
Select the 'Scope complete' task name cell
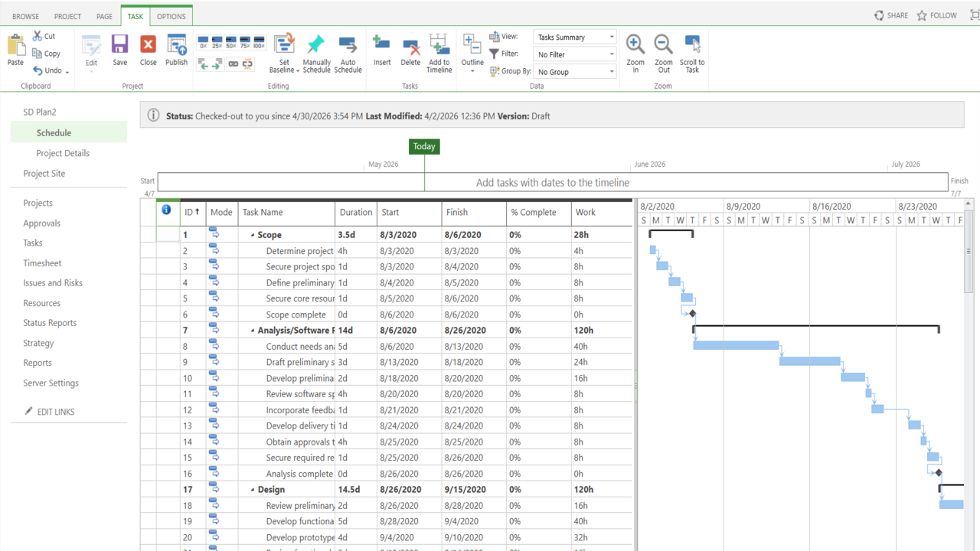[x=286, y=315]
